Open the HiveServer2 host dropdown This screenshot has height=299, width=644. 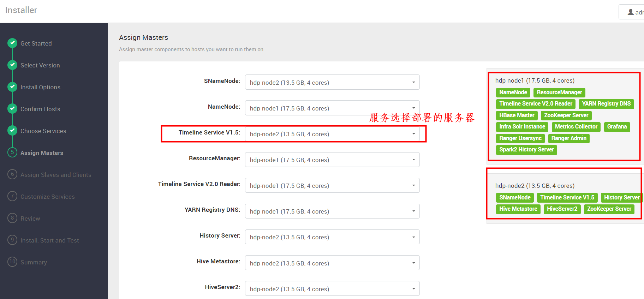pos(332,289)
